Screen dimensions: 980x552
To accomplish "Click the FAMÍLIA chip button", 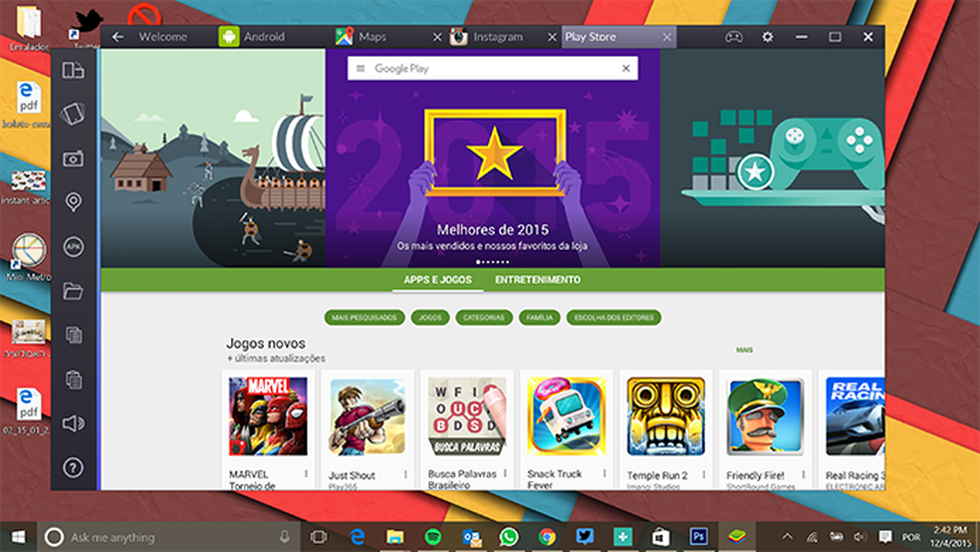I will (540, 318).
